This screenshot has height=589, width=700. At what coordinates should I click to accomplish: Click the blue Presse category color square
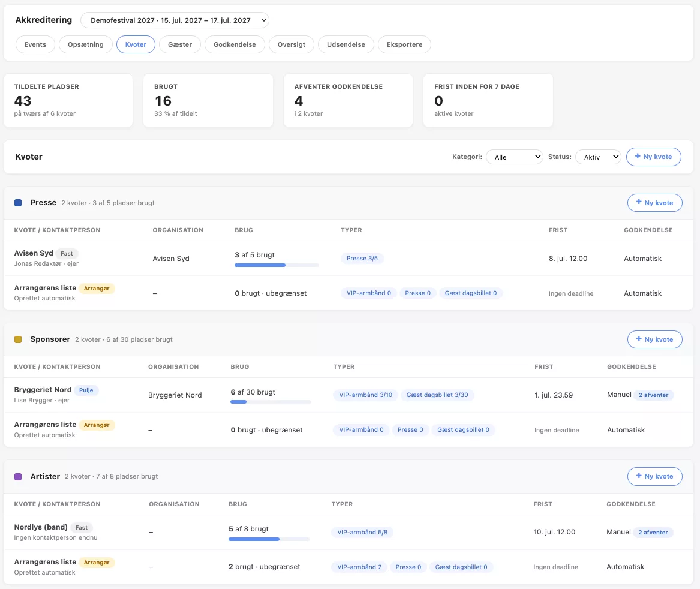19,203
